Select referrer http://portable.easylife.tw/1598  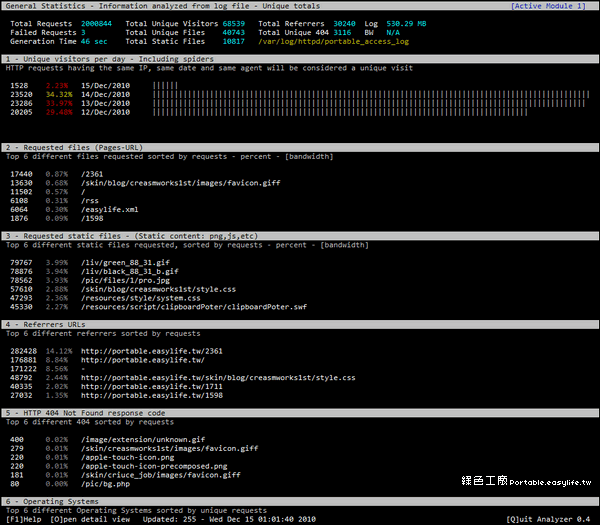(152, 395)
